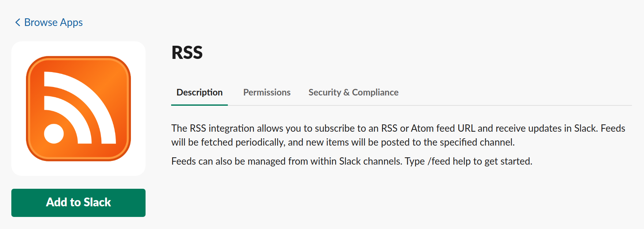Click the paragraph starting 'The RSS integration allows'
The image size is (644, 229).
pos(398,135)
